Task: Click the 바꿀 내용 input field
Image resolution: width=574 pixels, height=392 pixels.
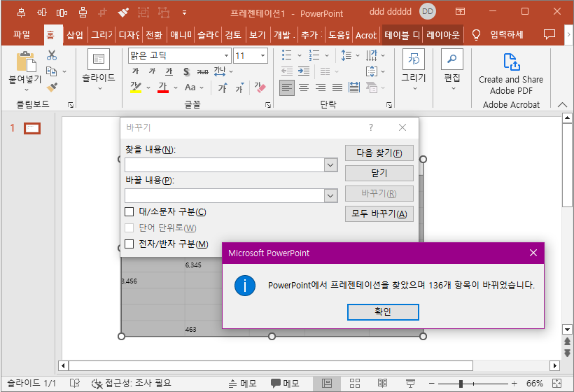Action: pyautogui.click(x=225, y=196)
